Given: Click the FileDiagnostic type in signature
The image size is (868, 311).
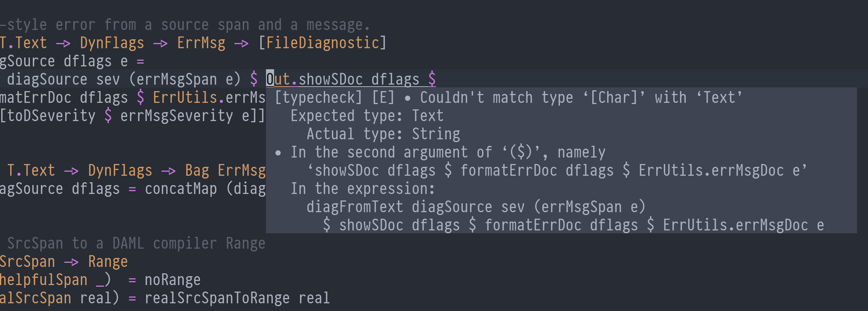Looking at the screenshot, I should [x=323, y=43].
